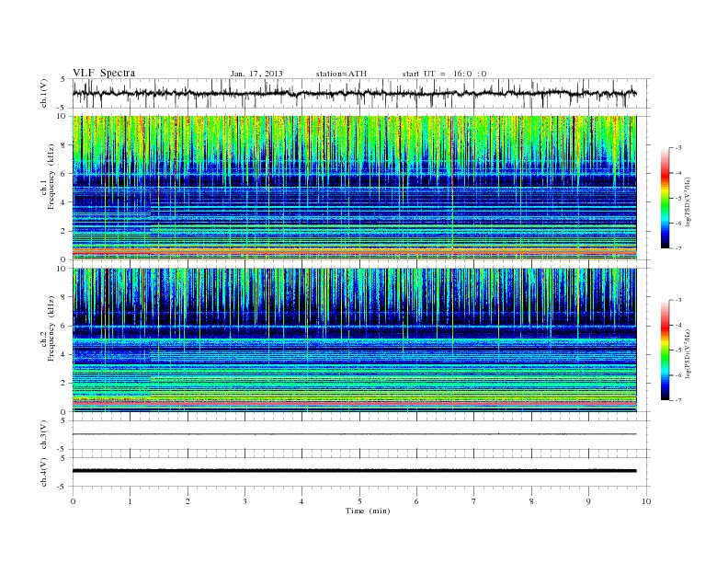
Task: Click the ch.1 spectrogram color scale bar
Action: pos(665,198)
